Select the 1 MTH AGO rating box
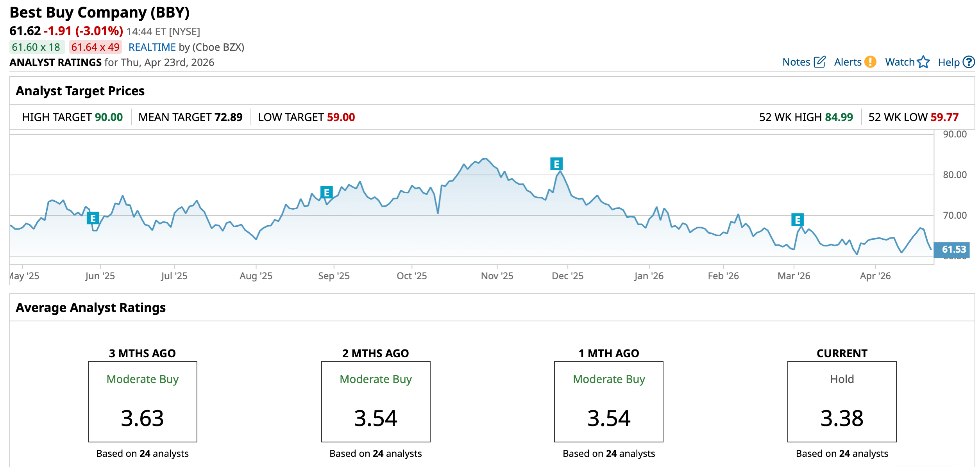Screen dimensions: 980x467 [x=608, y=401]
